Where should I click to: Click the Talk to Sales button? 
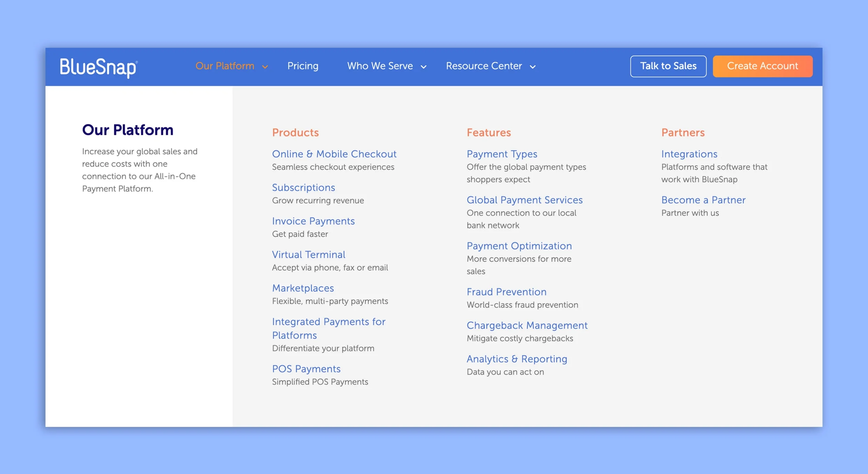click(x=668, y=66)
